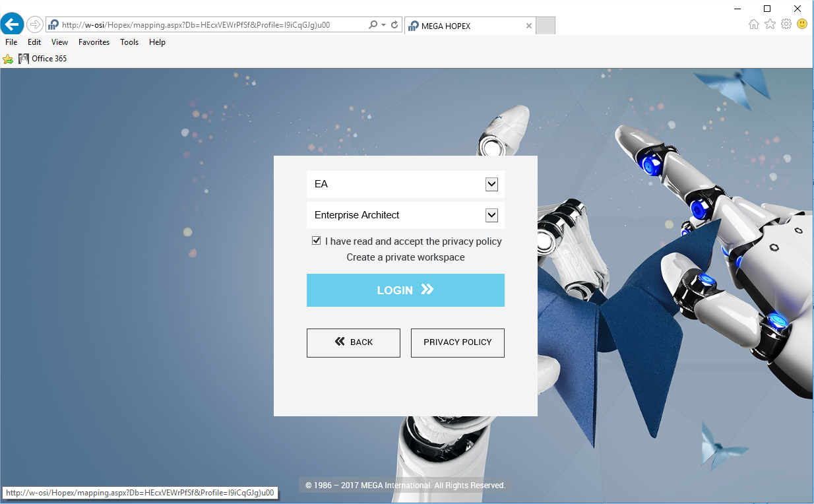
Task: Open browser settings gear icon
Action: coord(786,24)
